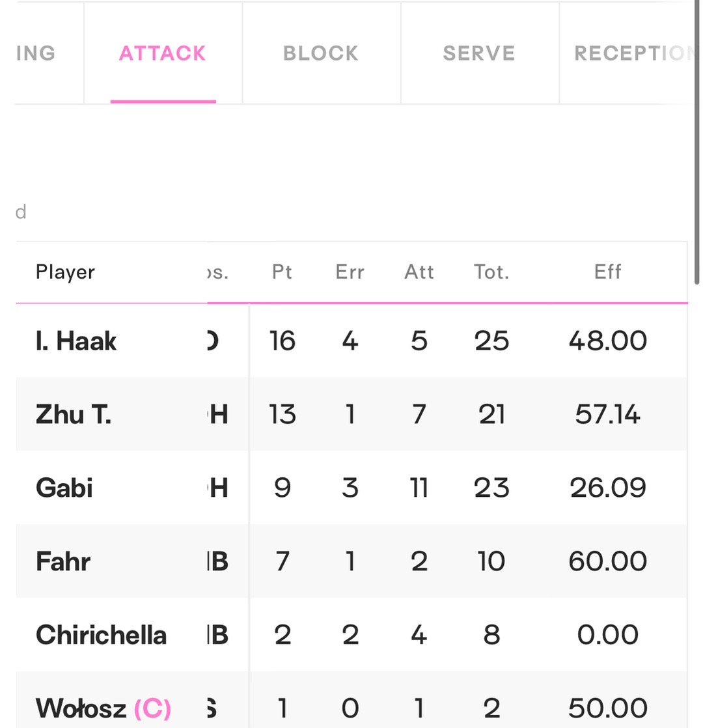
Task: Sort by the Att column header
Action: click(x=419, y=272)
